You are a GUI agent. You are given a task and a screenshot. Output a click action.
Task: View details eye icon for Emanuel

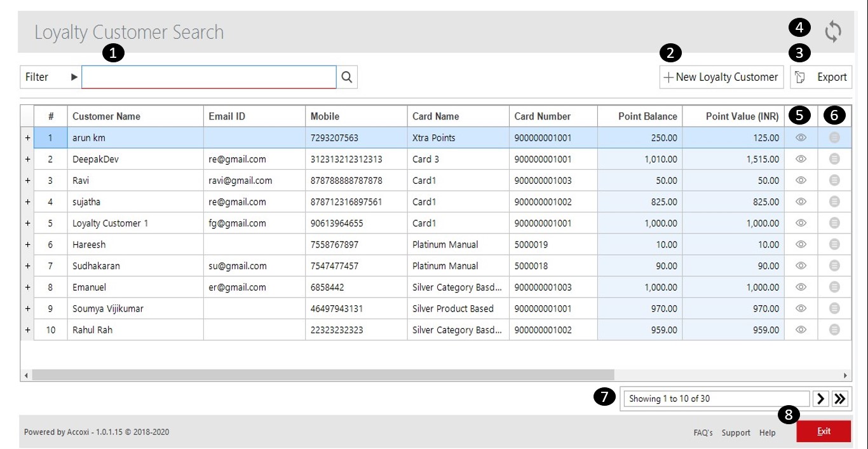coord(801,287)
